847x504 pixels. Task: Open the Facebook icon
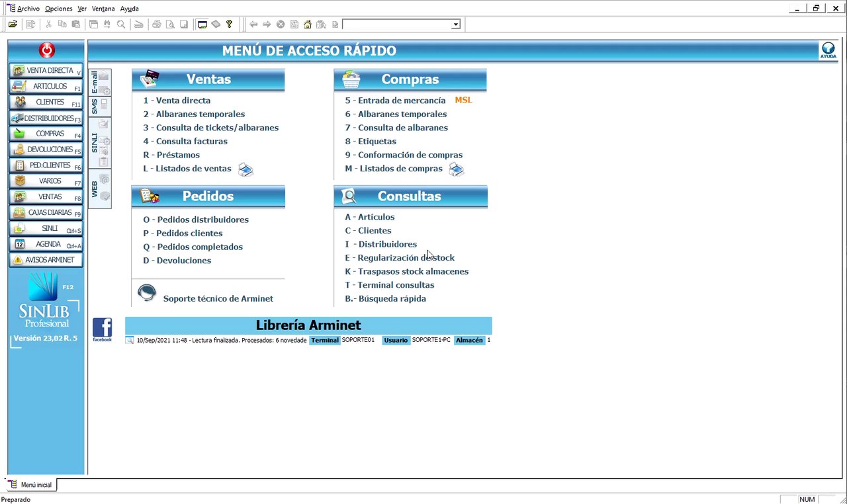tap(102, 329)
